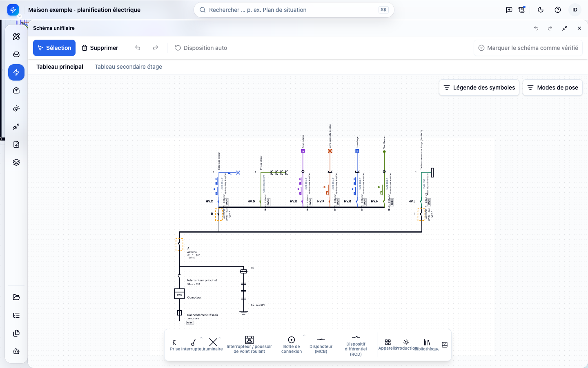Open the ID user account menu
588x368 pixels.
575,10
